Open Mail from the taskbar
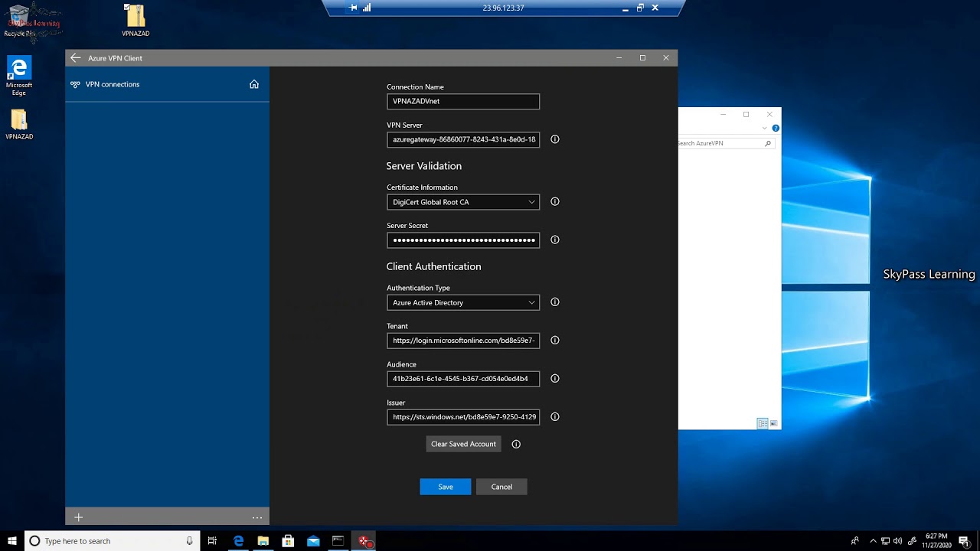The width and height of the screenshot is (980, 551). [x=313, y=541]
